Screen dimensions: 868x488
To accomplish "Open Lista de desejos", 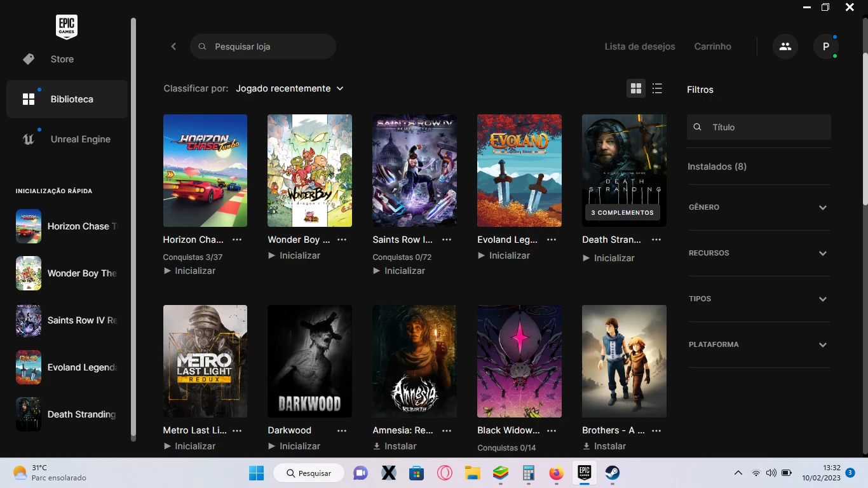I will [x=640, y=46].
